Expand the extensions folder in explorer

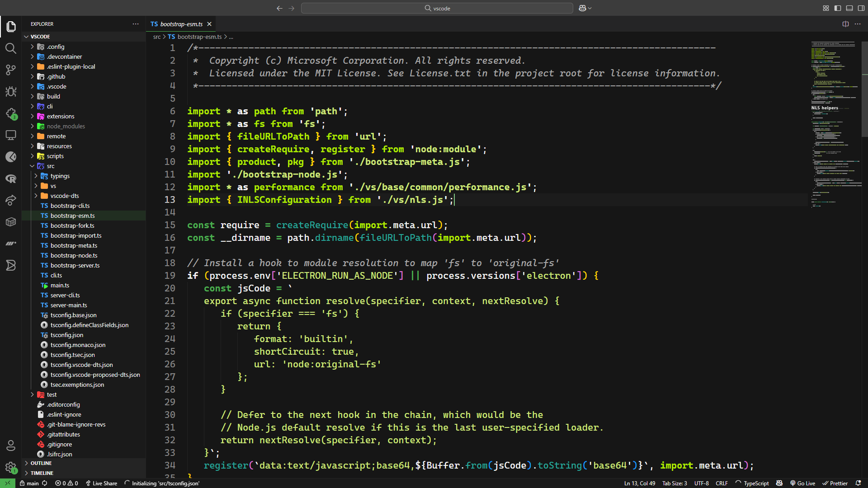click(x=61, y=116)
